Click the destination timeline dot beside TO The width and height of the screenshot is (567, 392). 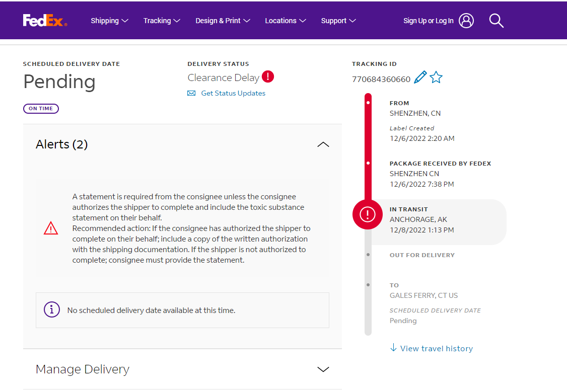(x=368, y=285)
